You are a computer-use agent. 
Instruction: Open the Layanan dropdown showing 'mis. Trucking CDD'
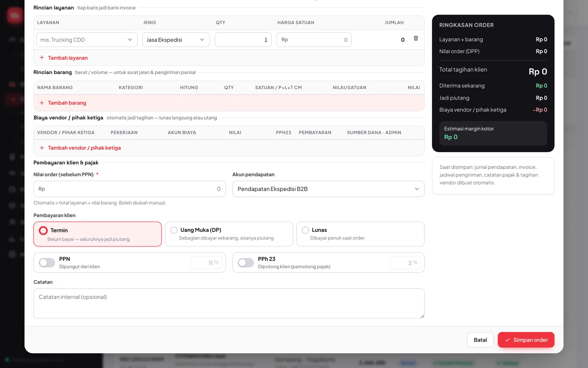pos(87,40)
